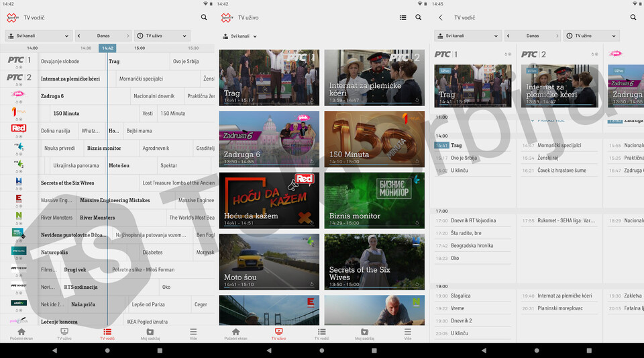Open Dnevnik RT Vojvodina listing at 17:00
Viewport: 644px width, 358px height.
(473, 220)
